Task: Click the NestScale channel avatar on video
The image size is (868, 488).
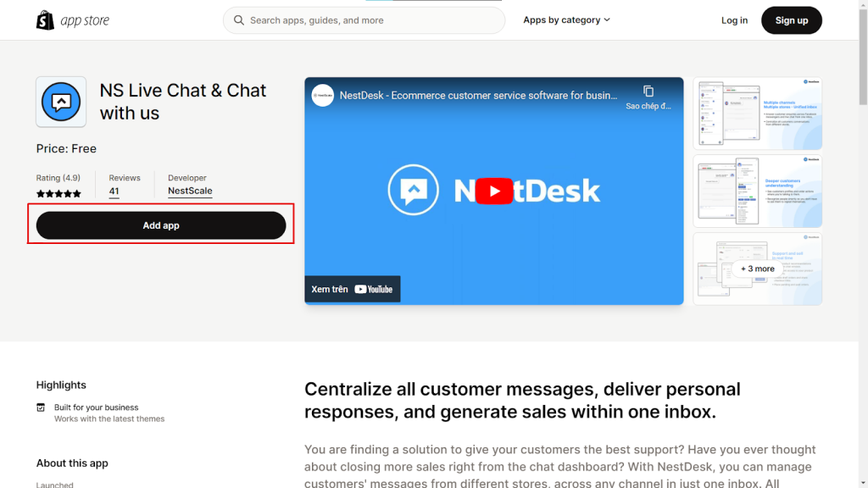Action: point(323,95)
